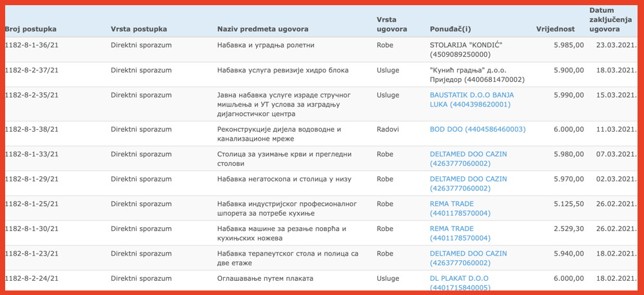Open the BOD DOO supplier link

tap(478, 129)
